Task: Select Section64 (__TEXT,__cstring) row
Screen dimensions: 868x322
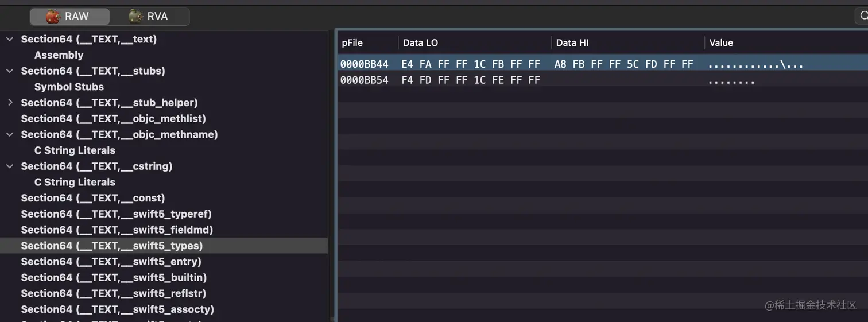Action: 164,166
